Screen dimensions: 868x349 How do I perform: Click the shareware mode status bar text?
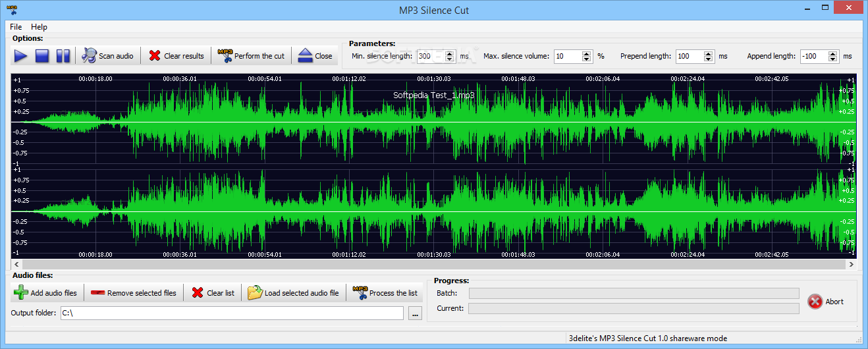click(x=647, y=338)
